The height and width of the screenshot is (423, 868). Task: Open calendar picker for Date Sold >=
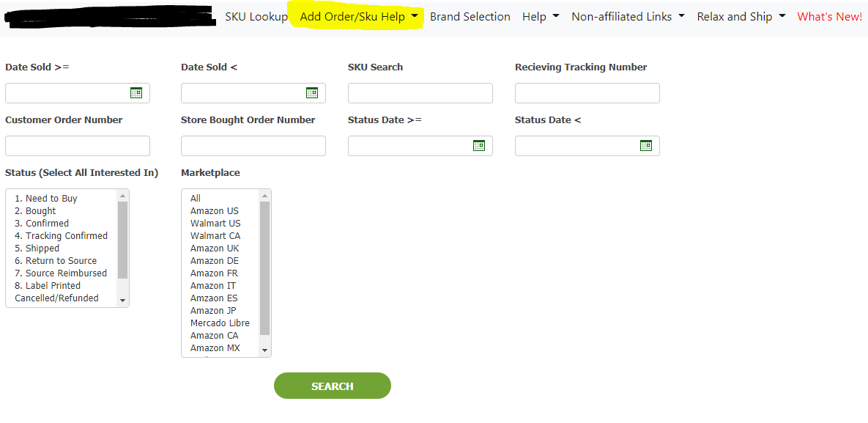[136, 92]
